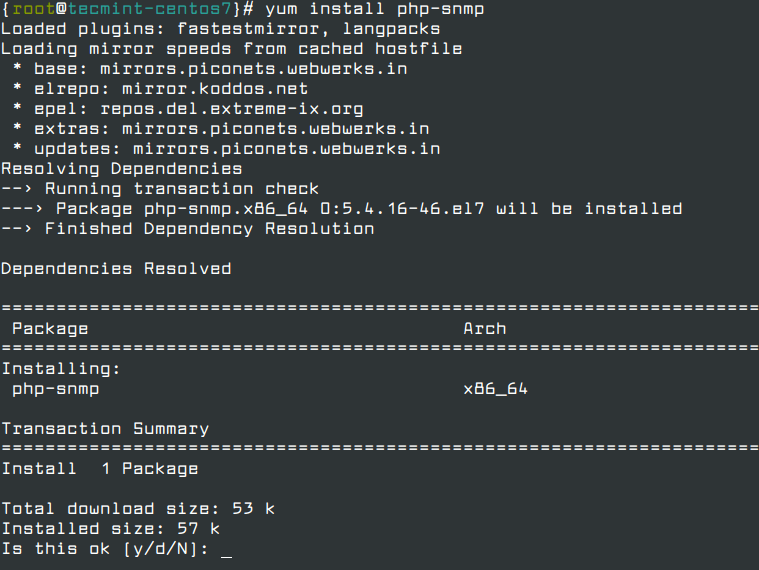Click the 'Resolving Dependencies' line
This screenshot has height=570, width=759.
click(121, 169)
